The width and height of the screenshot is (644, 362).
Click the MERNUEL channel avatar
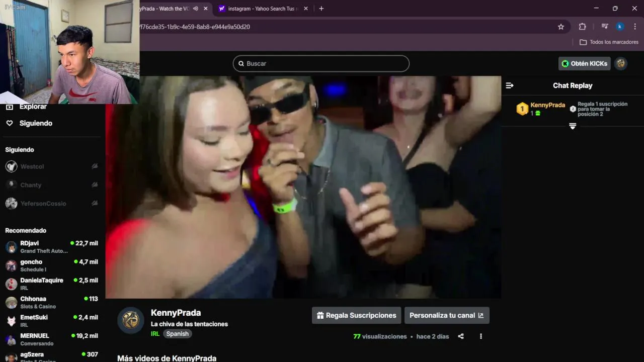pos(11,339)
